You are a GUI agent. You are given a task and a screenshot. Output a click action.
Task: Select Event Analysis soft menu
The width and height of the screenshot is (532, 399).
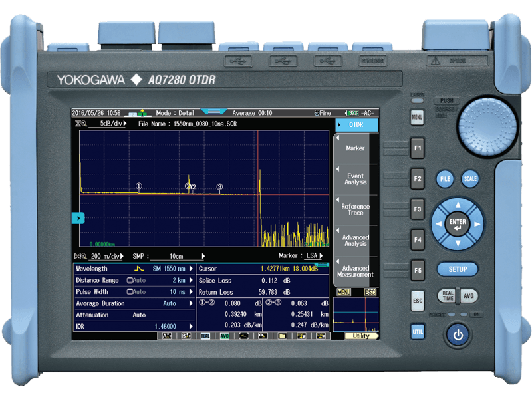[355, 180]
